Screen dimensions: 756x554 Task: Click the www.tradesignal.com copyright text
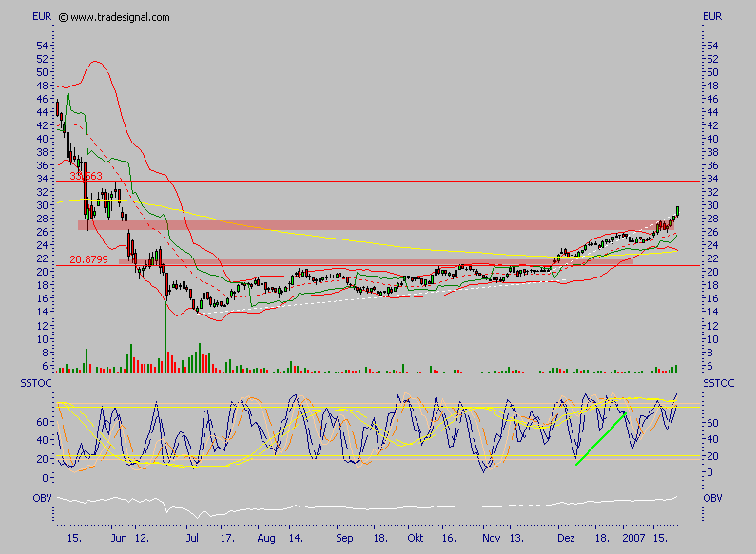tap(114, 17)
